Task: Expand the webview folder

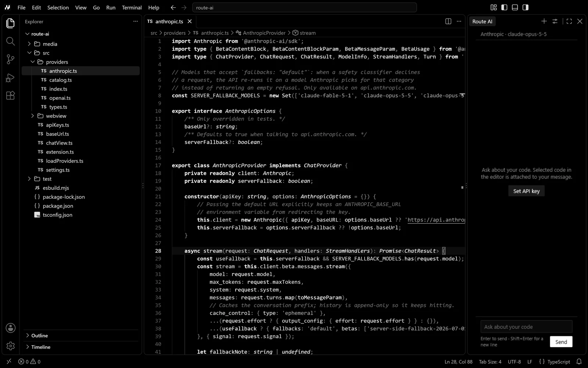Action: click(33, 116)
